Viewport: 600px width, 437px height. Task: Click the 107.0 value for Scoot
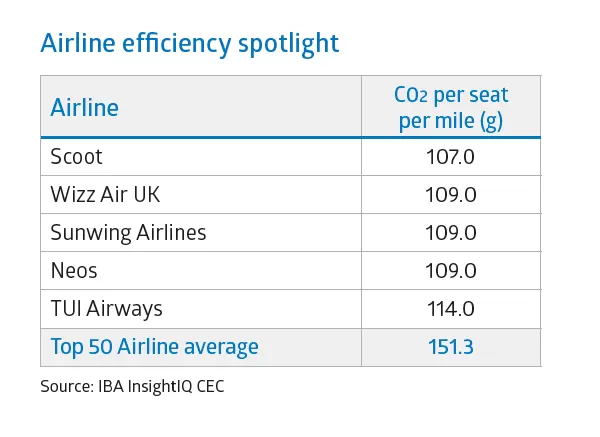[450, 157]
